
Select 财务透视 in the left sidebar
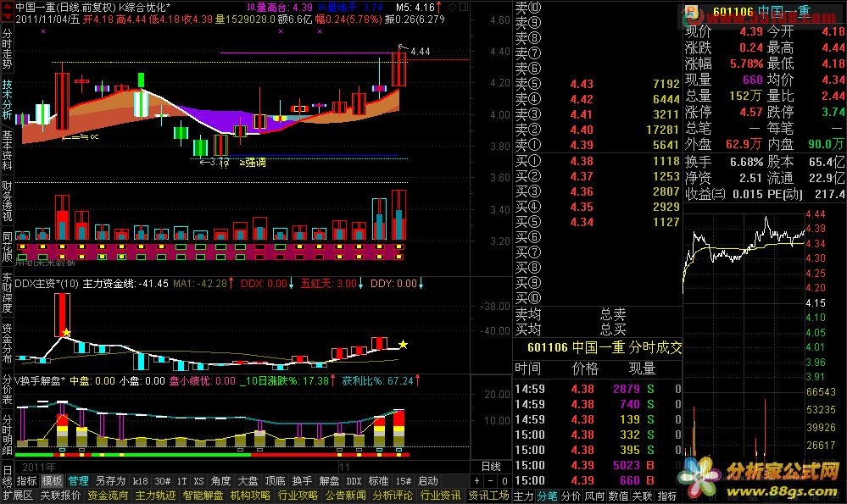[7, 201]
